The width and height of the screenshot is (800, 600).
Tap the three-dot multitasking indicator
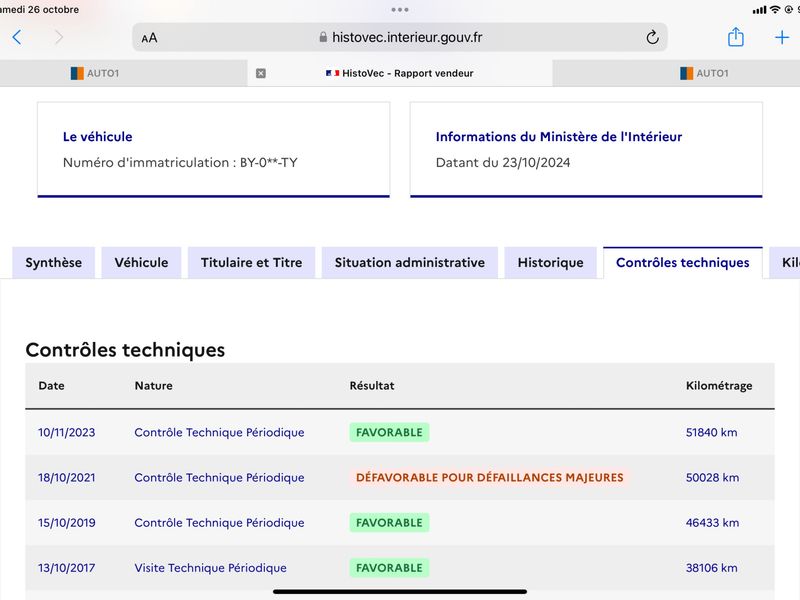pos(400,10)
